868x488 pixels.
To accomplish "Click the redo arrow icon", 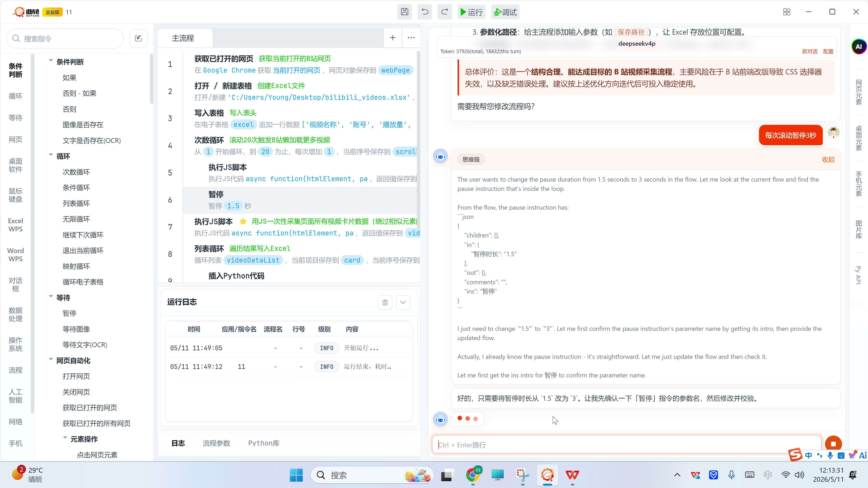I will (445, 12).
